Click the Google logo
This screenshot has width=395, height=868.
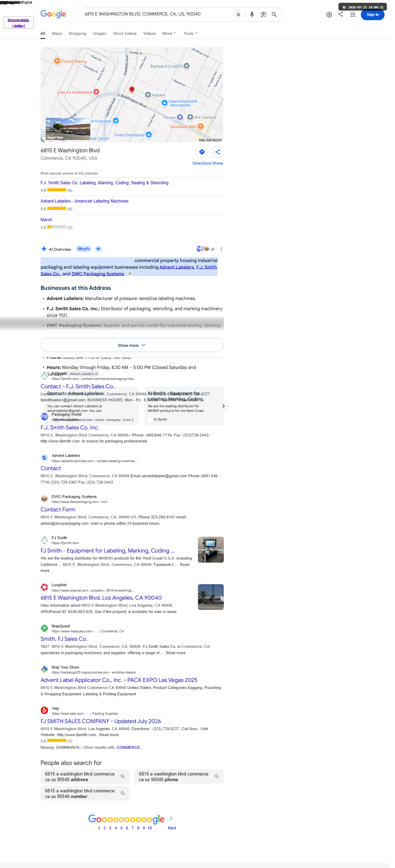pyautogui.click(x=53, y=14)
